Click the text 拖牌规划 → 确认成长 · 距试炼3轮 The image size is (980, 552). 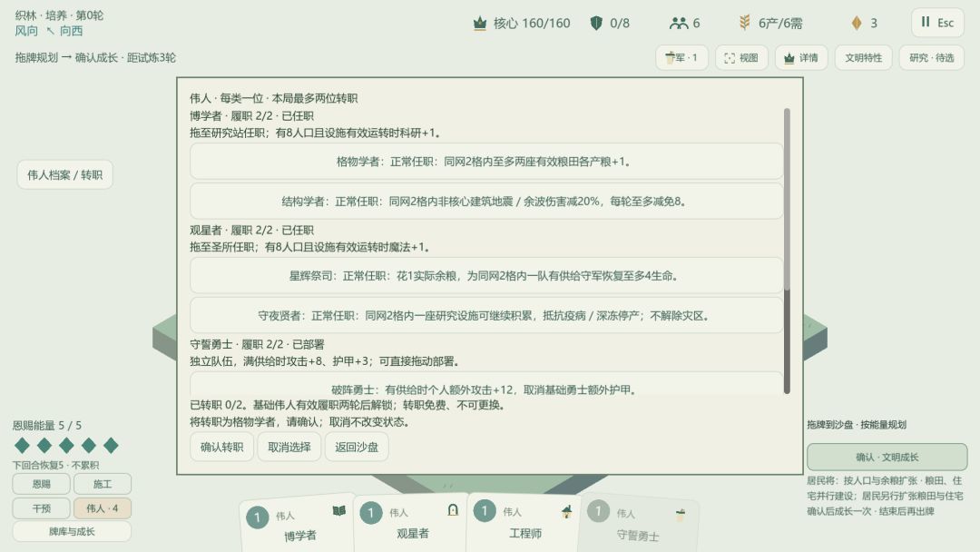tap(95, 57)
